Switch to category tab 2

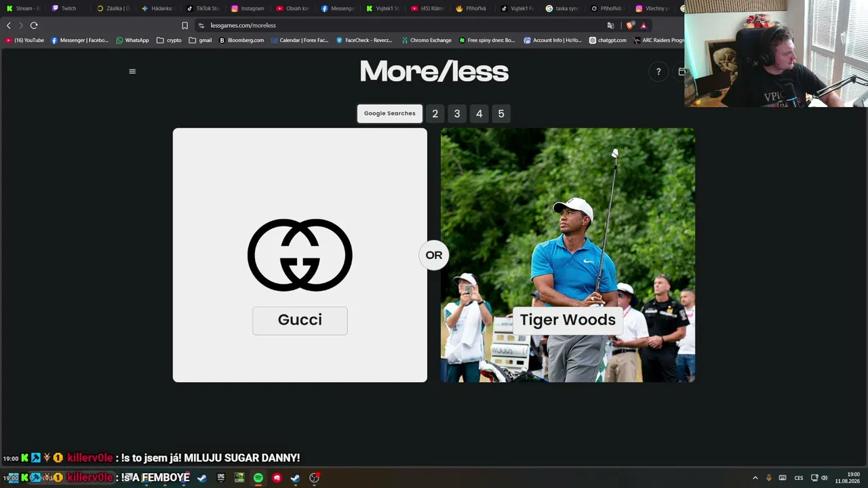coord(435,113)
